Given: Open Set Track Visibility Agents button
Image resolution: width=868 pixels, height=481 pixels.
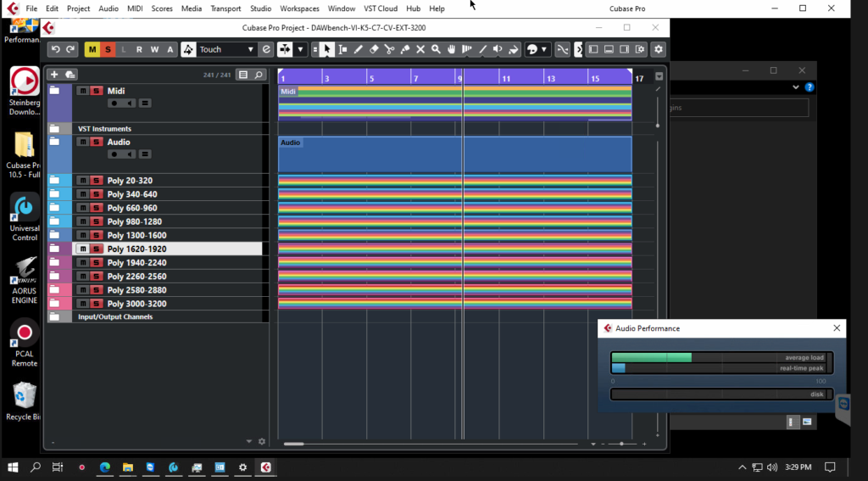Looking at the screenshot, I should (x=243, y=75).
